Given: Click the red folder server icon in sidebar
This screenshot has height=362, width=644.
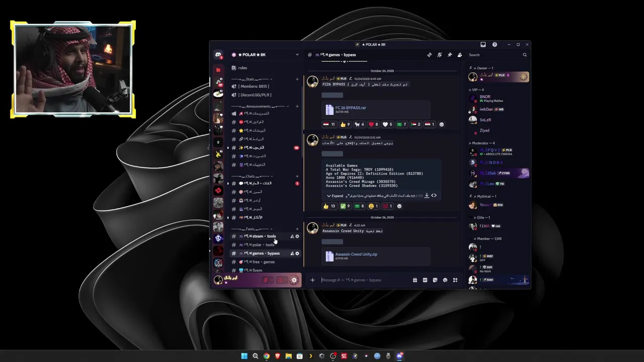Looking at the screenshot, I should (x=218, y=70).
